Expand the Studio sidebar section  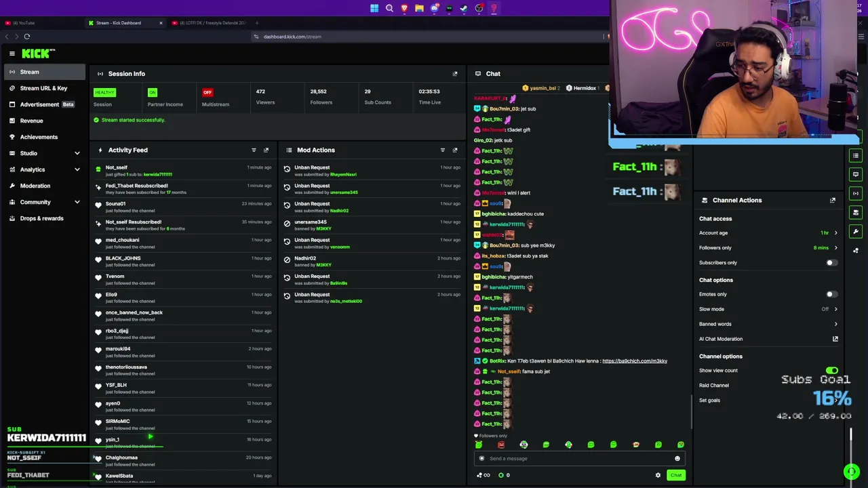click(x=77, y=153)
